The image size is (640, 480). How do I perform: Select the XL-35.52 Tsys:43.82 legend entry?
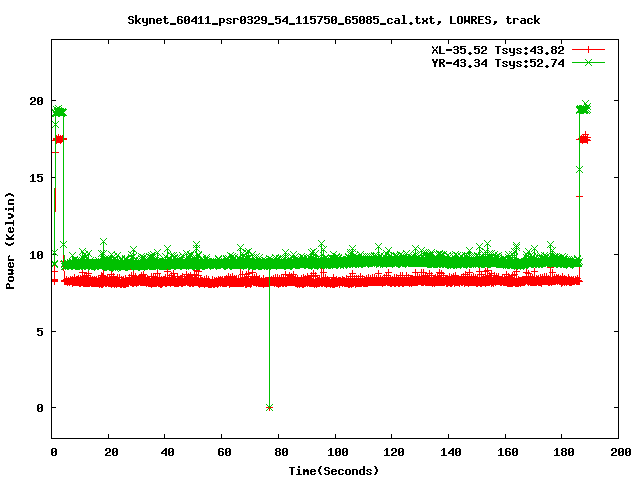[498, 50]
